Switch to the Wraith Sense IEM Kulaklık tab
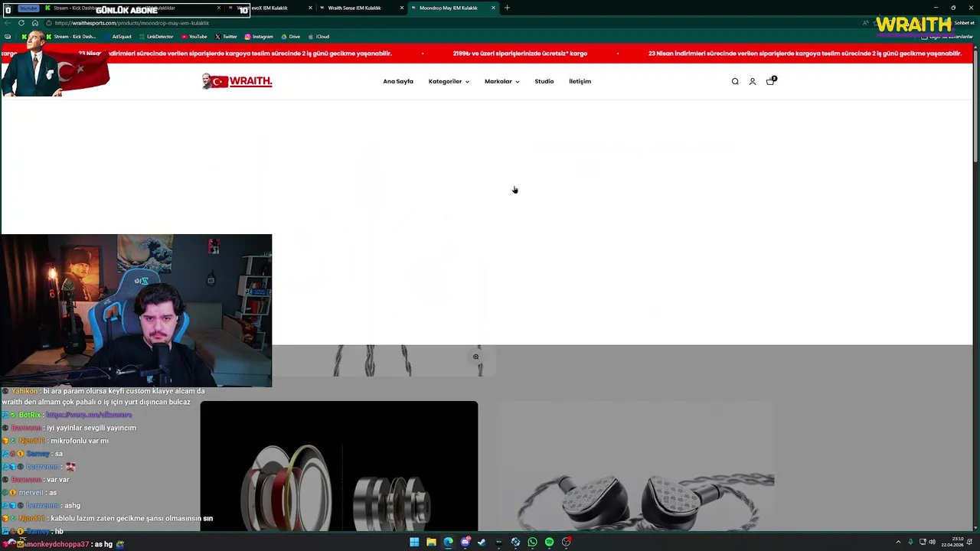Viewport: 980px width, 551px height. click(360, 8)
